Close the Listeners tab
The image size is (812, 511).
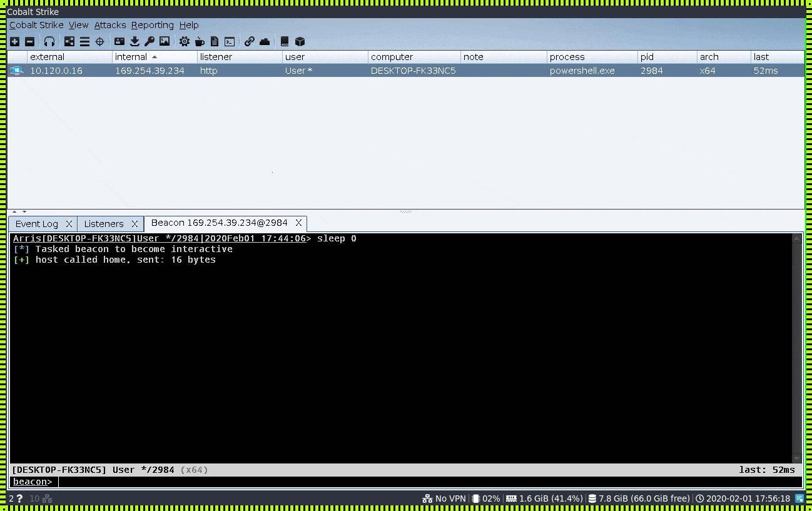134,224
